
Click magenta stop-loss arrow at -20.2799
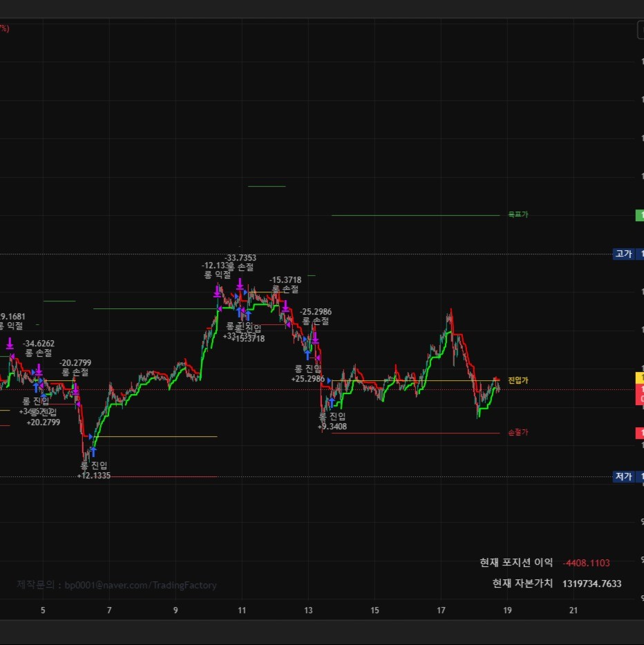[x=75, y=389]
